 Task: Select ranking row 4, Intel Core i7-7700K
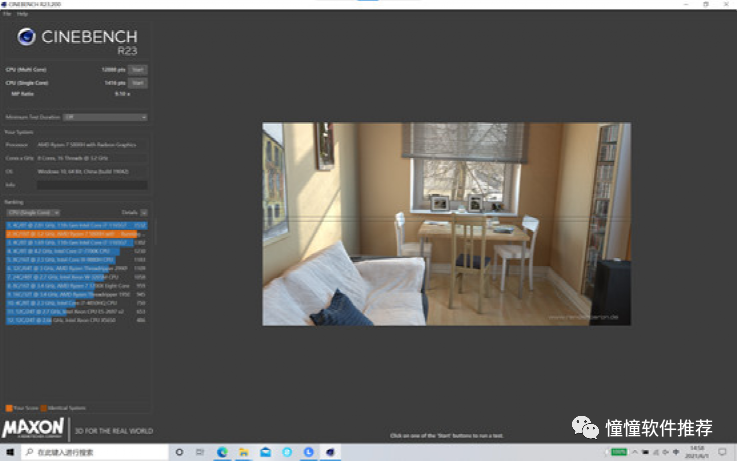[76, 251]
